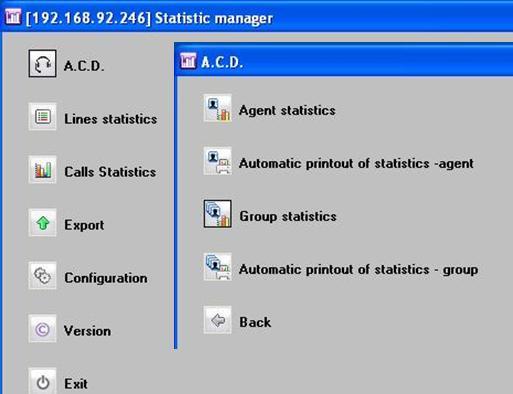Open the A.C.D. headset icon

[42, 64]
